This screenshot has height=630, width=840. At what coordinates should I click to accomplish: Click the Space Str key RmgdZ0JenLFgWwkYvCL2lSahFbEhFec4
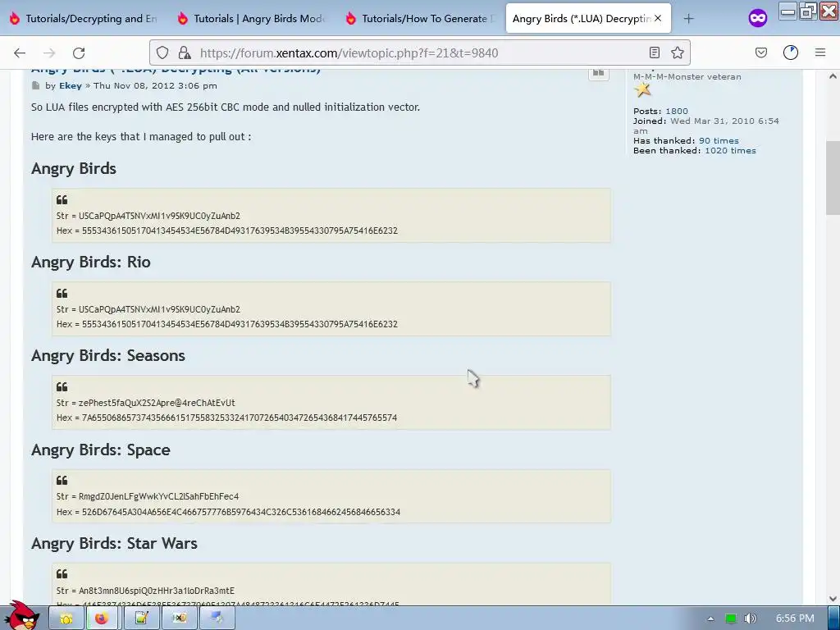(x=158, y=496)
